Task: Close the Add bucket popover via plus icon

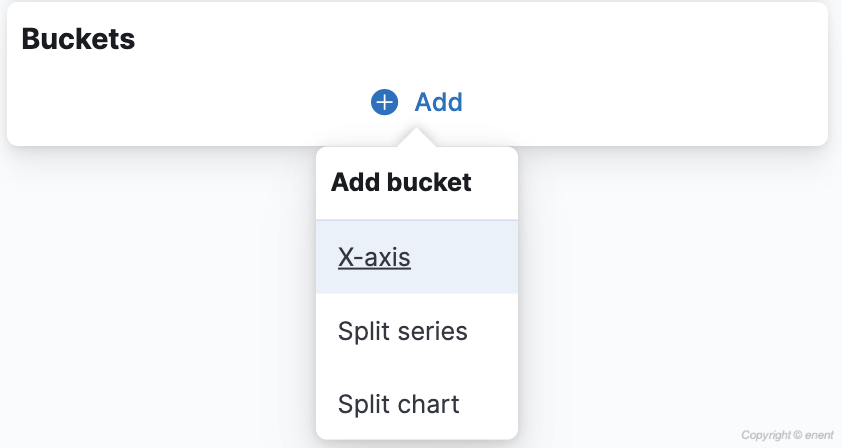Action: [x=384, y=102]
